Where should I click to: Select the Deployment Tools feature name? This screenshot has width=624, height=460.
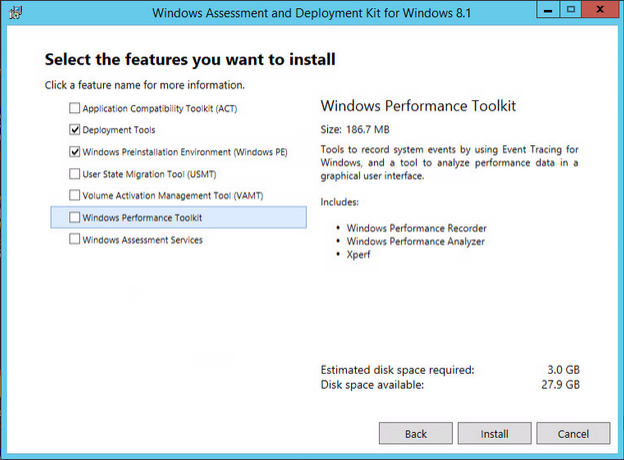119,130
